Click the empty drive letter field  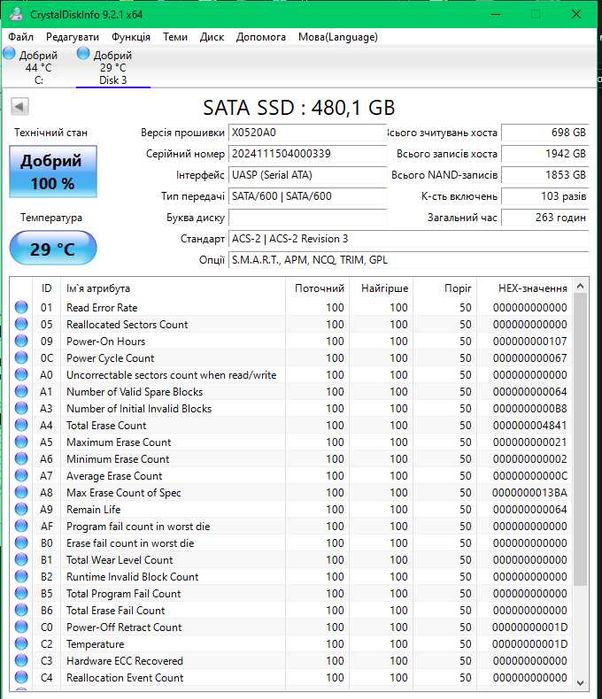click(307, 218)
